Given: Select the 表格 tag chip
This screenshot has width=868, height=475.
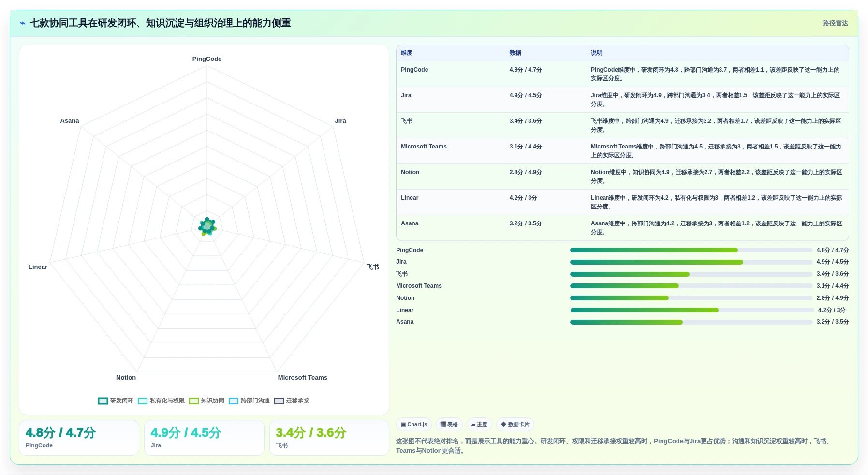Looking at the screenshot, I should coord(449,424).
